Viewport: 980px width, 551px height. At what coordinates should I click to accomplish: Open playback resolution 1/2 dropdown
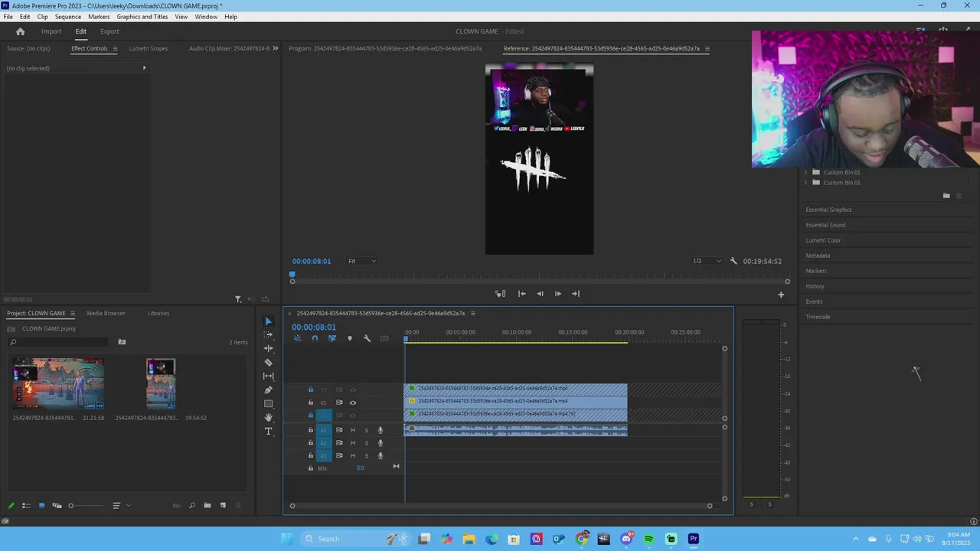(707, 261)
